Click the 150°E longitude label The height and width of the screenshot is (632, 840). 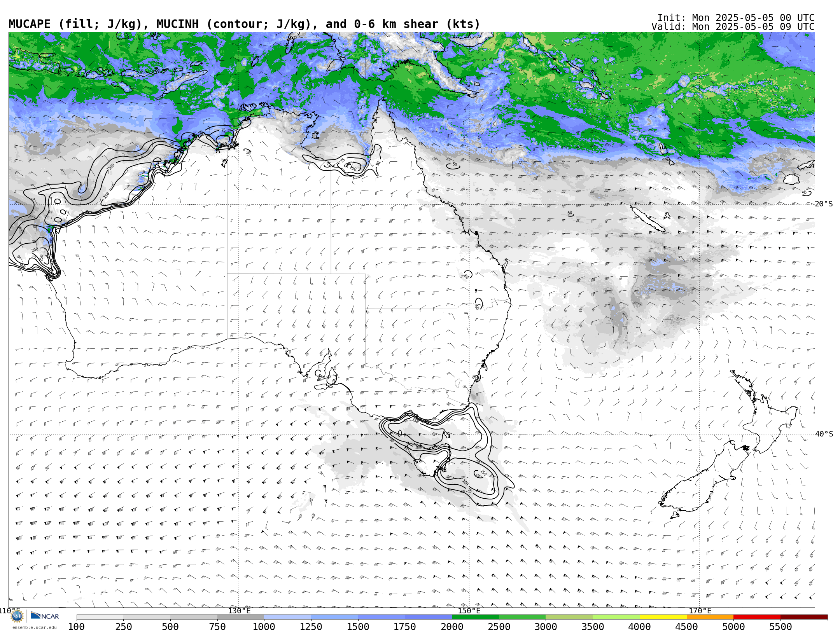pyautogui.click(x=469, y=611)
